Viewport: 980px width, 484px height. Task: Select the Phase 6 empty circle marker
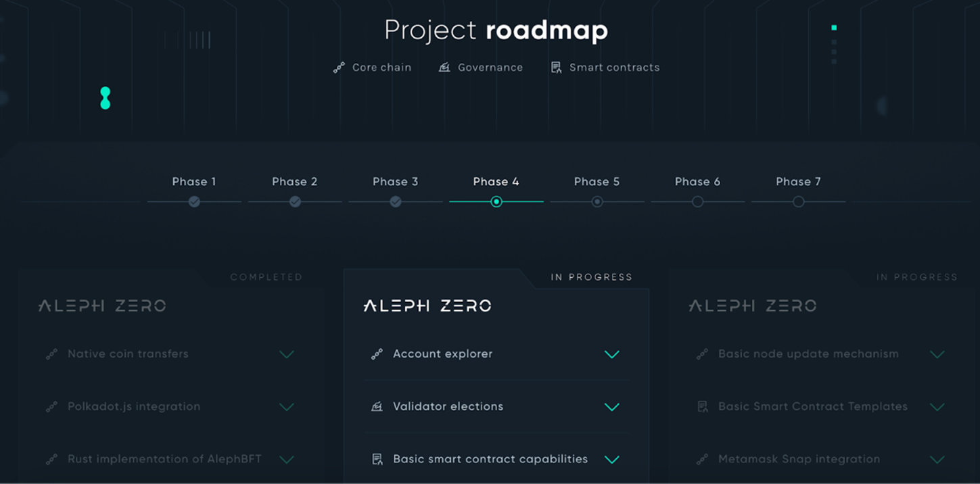pos(697,201)
